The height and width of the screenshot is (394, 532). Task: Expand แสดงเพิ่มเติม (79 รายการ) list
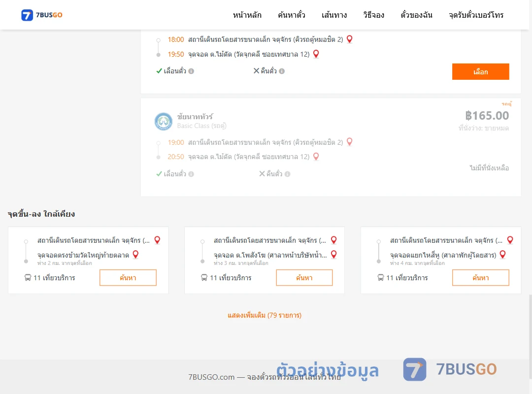pyautogui.click(x=265, y=315)
